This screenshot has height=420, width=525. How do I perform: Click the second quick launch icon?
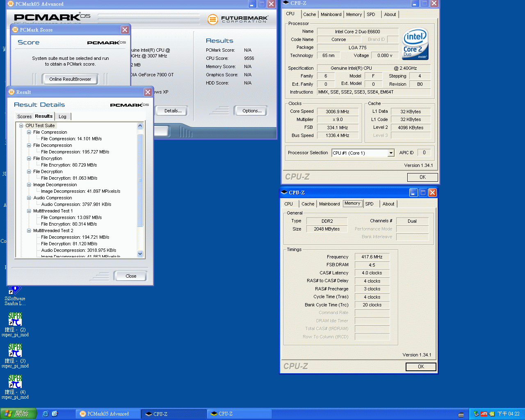tap(55, 414)
